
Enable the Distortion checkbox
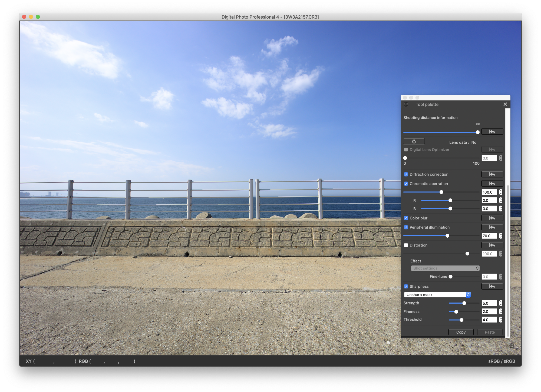pyautogui.click(x=406, y=245)
